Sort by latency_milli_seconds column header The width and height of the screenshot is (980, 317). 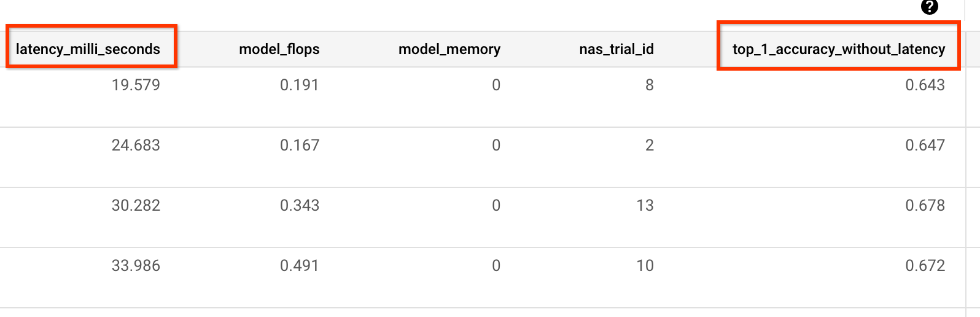(x=88, y=49)
